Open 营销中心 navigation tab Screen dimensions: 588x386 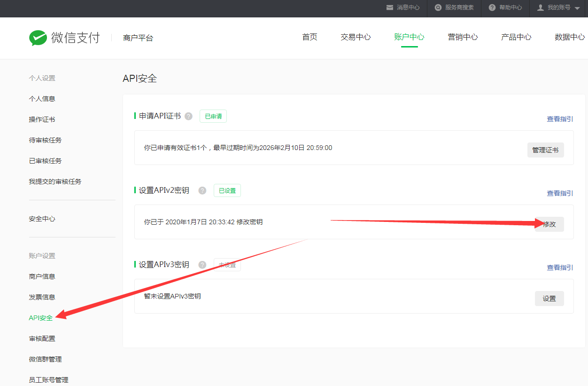coord(463,37)
